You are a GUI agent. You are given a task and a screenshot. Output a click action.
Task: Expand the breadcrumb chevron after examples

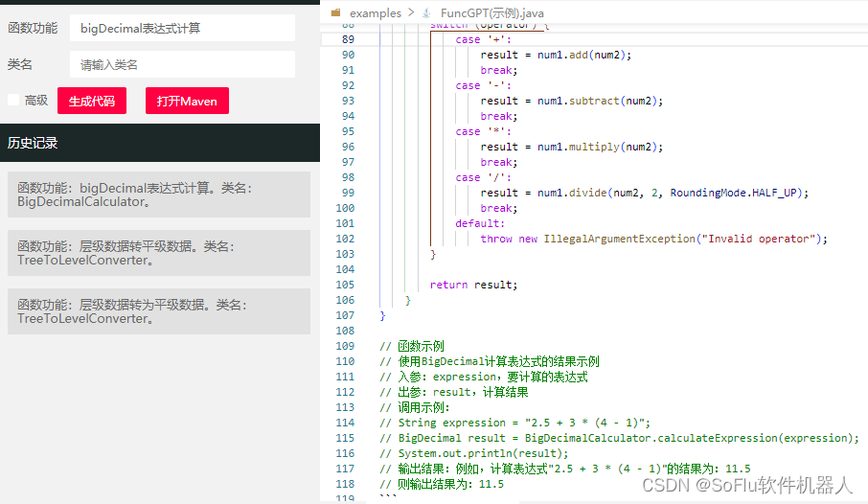[411, 12]
